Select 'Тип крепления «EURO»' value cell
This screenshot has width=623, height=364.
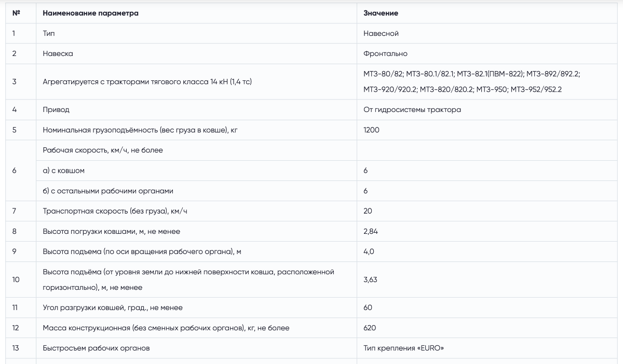487,348
